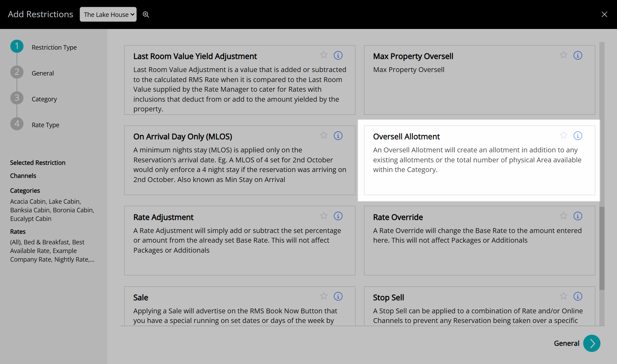Viewport: 617px width, 364px height.
Task: Open the Oversell Allotment info icon
Action: (x=578, y=135)
